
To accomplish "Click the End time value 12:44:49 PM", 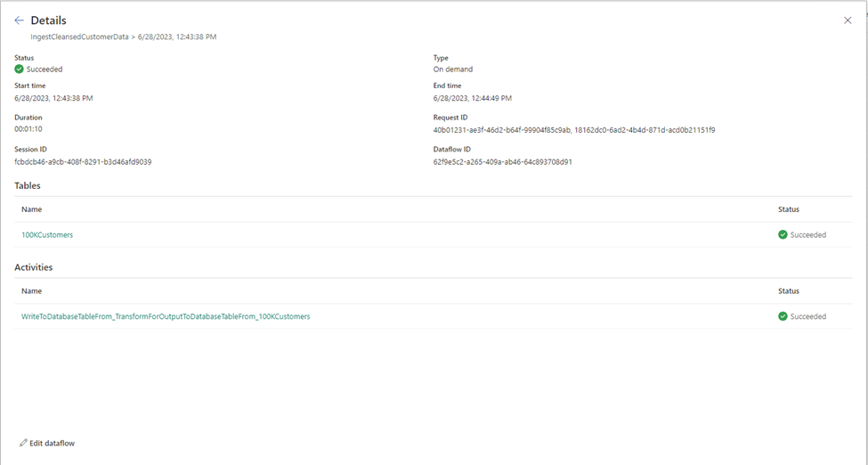I will [473, 98].
